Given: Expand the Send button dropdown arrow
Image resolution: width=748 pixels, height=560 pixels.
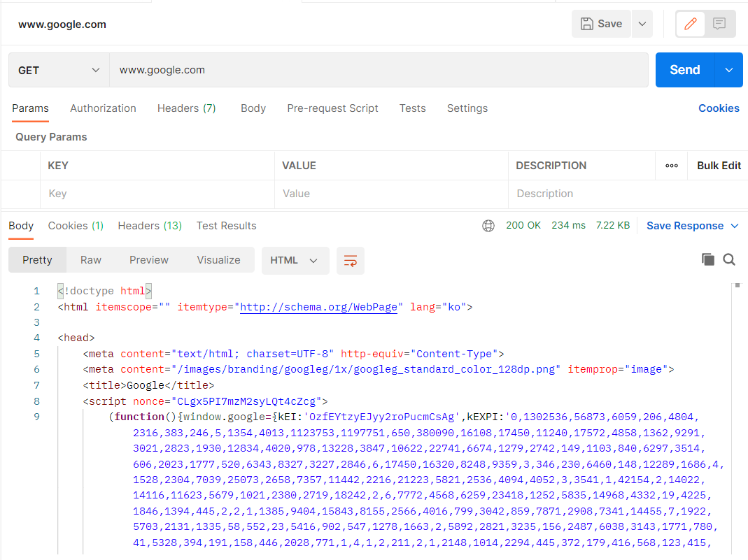Looking at the screenshot, I should click(x=729, y=70).
